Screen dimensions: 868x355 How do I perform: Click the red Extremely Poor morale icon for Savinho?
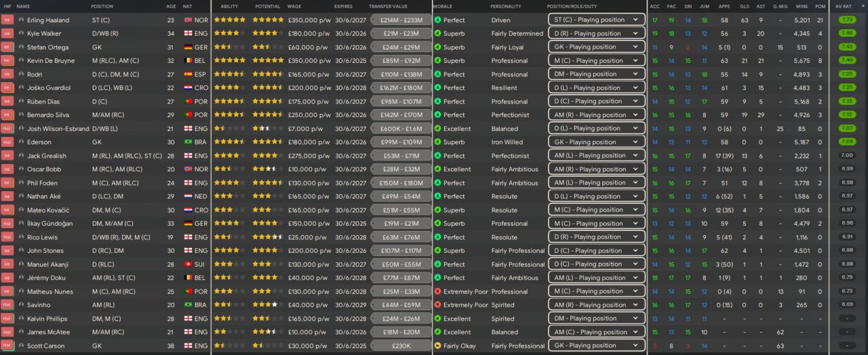[438, 305]
